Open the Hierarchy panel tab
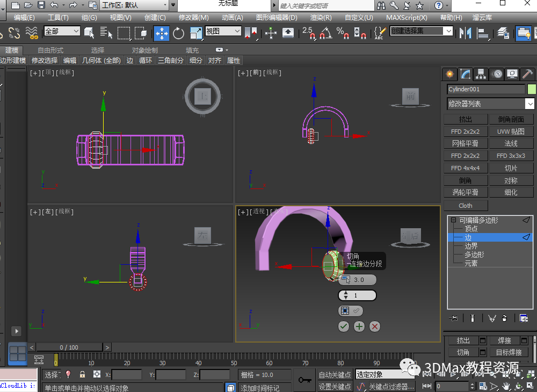Viewport: 537px width, 392px height. [481, 74]
